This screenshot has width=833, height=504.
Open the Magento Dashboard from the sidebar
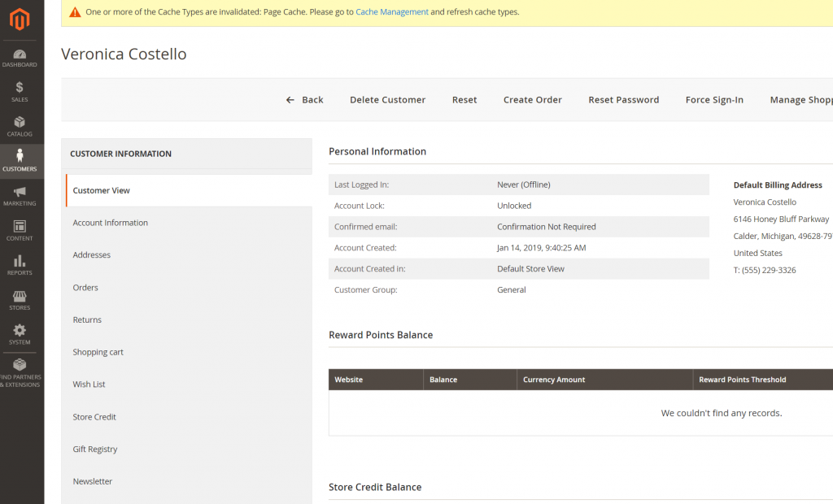click(20, 58)
